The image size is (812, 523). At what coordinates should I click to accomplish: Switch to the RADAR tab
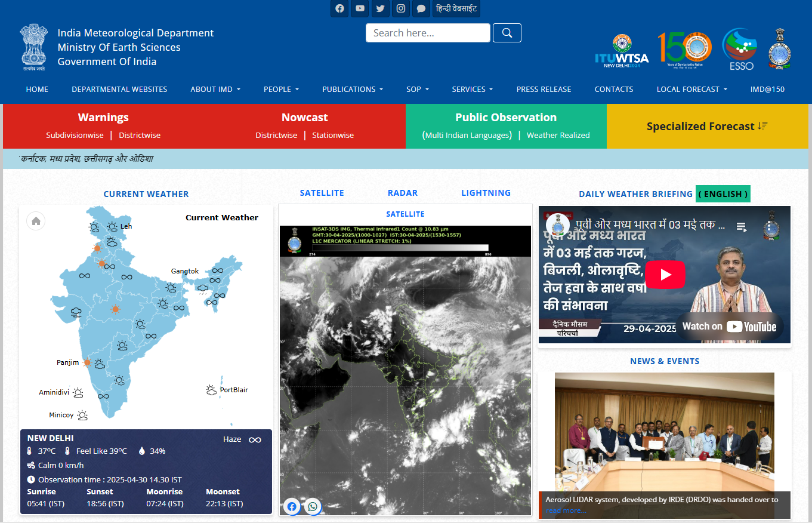click(x=403, y=193)
